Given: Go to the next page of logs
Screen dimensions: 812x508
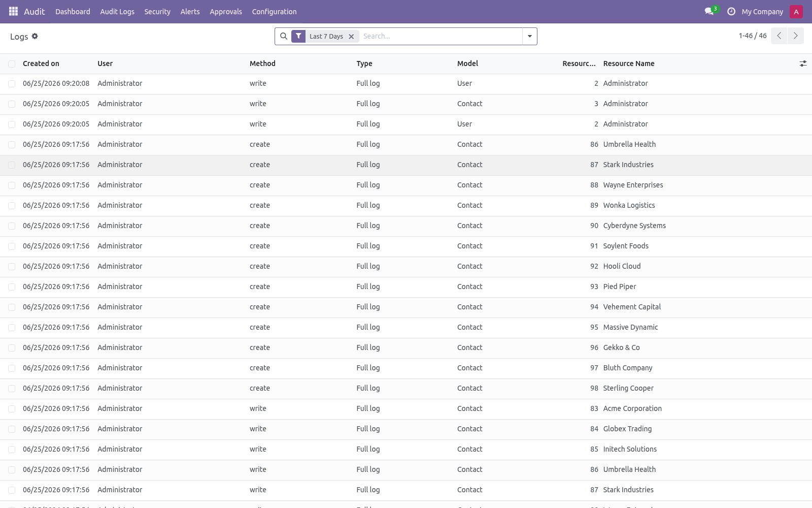Looking at the screenshot, I should click(795, 36).
